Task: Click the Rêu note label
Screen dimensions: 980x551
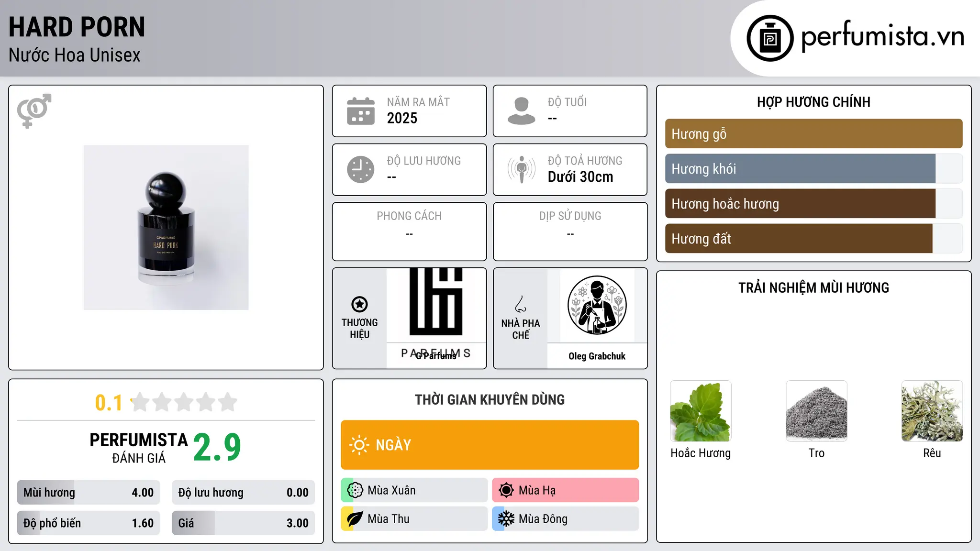Action: 932,453
